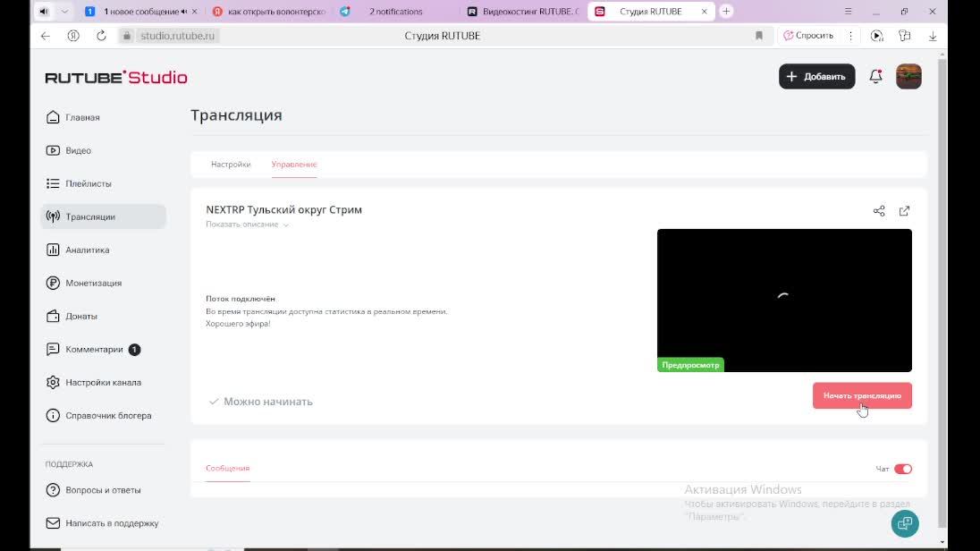Switch to the '2 notifications' browser tab

tap(395, 12)
